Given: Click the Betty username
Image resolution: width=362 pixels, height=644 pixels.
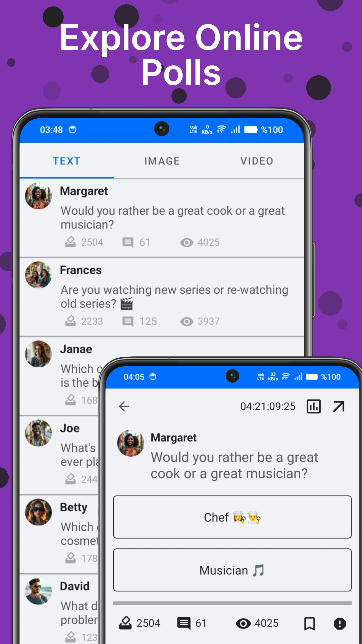Looking at the screenshot, I should tap(74, 508).
